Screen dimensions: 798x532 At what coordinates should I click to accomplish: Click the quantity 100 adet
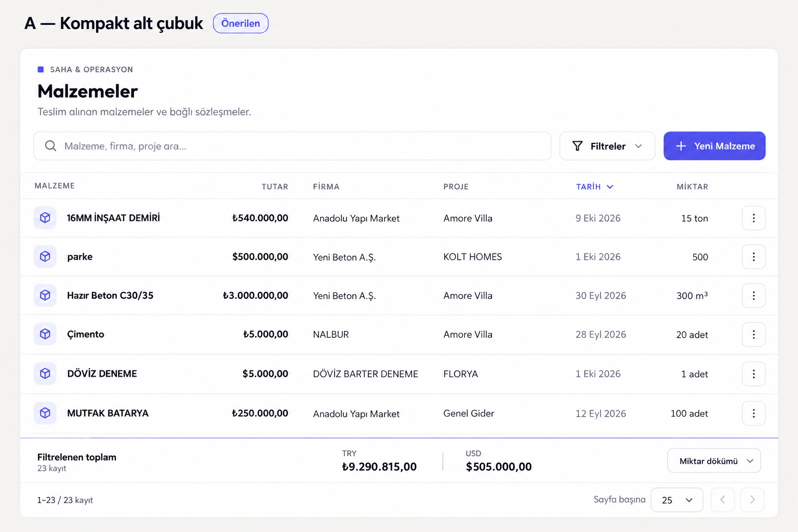[689, 414]
